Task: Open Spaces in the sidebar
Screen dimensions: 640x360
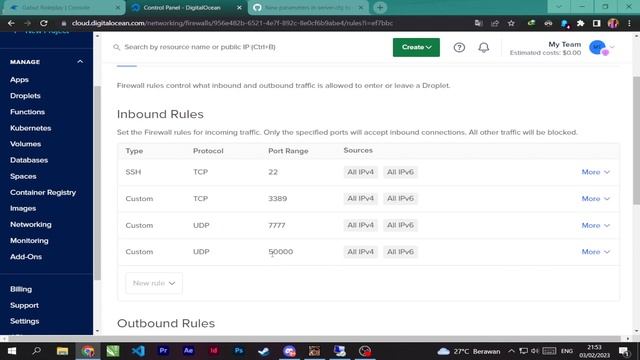Action: tap(23, 176)
